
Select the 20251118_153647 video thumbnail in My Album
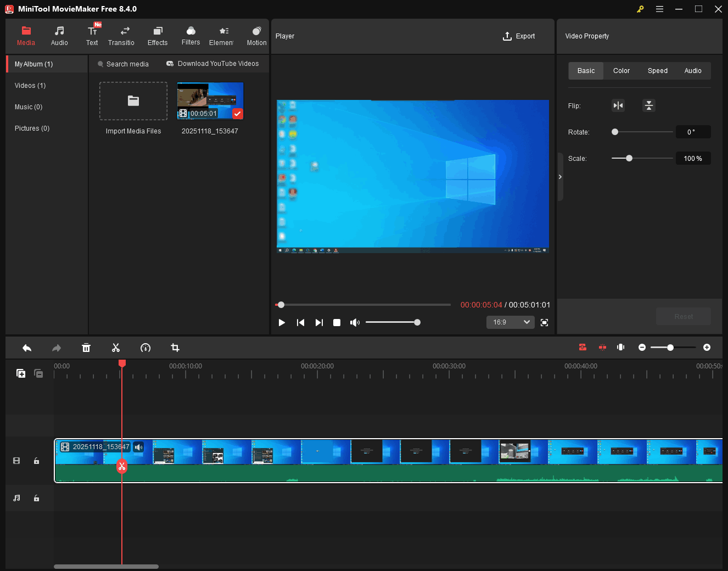(x=210, y=100)
